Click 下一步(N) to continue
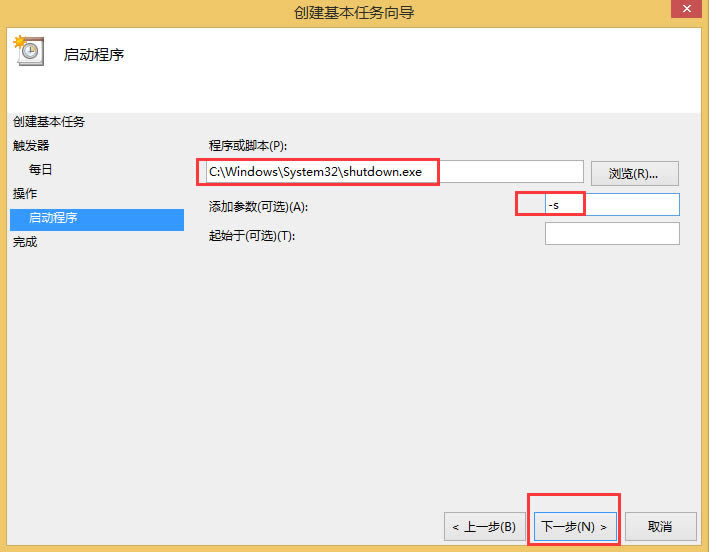Screen dimensions: 709x552 click(575, 527)
